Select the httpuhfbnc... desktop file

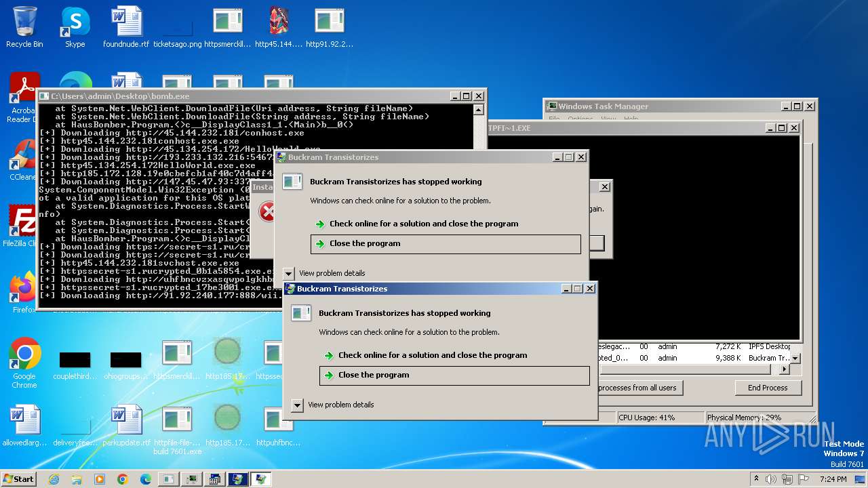pos(278,426)
